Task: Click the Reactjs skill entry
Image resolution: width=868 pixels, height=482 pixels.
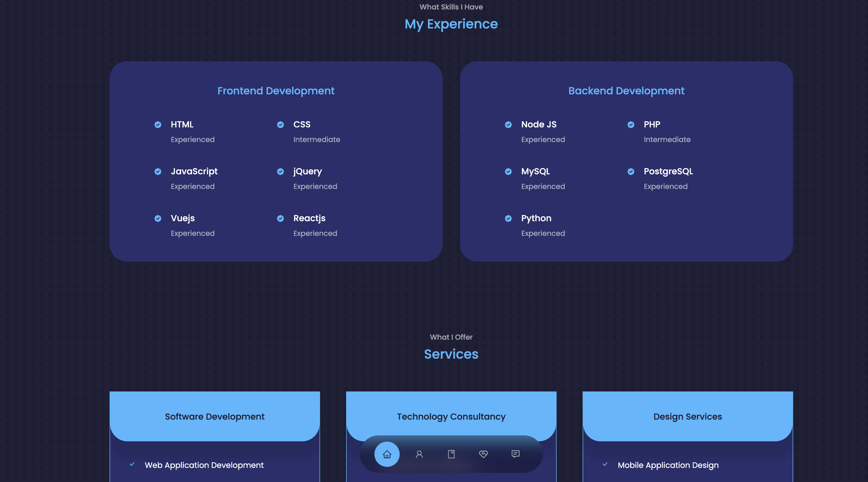Action: 309,218
